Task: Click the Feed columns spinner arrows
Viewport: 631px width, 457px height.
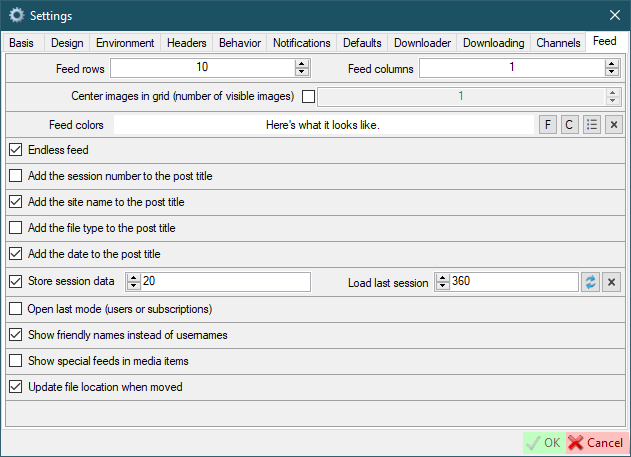Action: (612, 68)
